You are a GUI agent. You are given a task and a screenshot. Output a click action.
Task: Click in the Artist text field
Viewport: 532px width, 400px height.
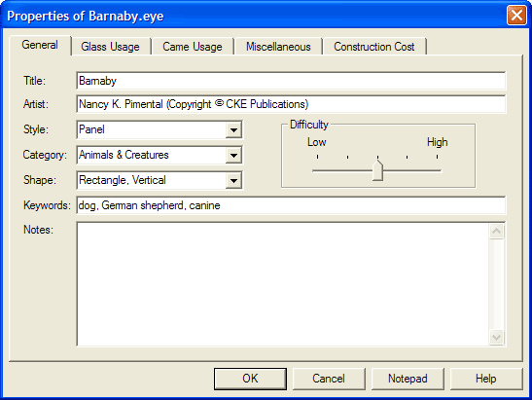[291, 104]
